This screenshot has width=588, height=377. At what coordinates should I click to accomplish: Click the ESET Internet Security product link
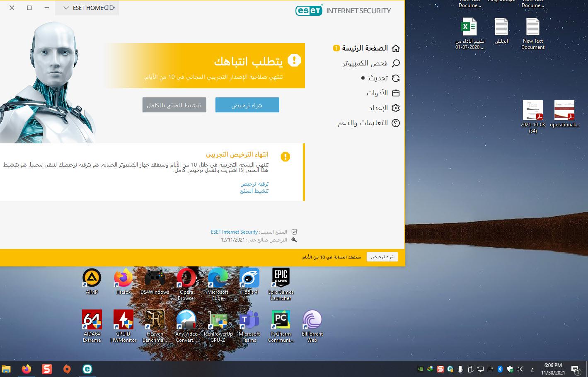pyautogui.click(x=234, y=232)
